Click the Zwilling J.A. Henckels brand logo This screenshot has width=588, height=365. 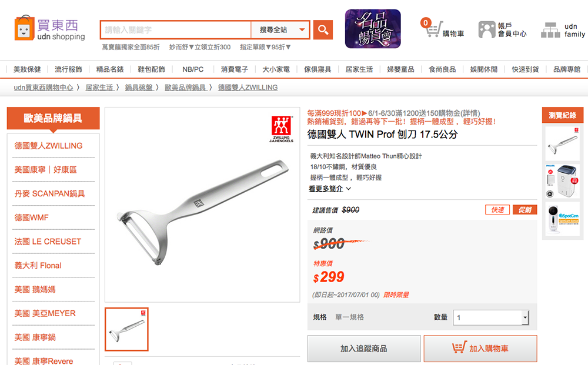coord(281,129)
